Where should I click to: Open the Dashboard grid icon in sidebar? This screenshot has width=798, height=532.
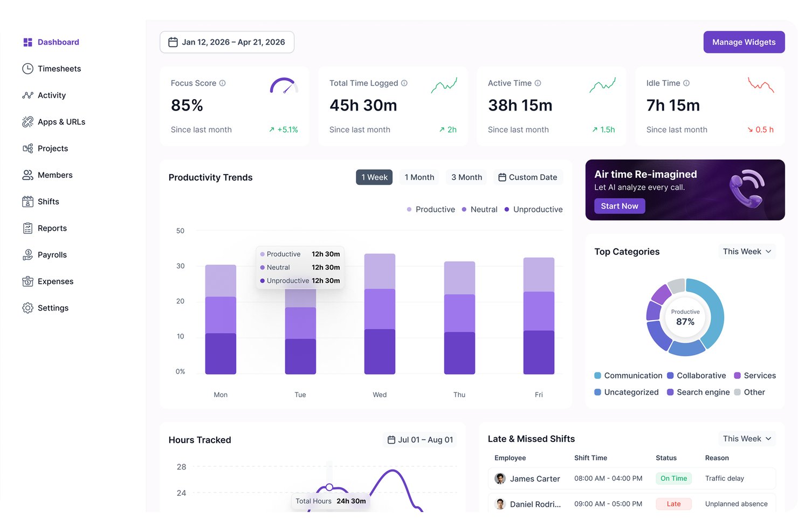27,42
